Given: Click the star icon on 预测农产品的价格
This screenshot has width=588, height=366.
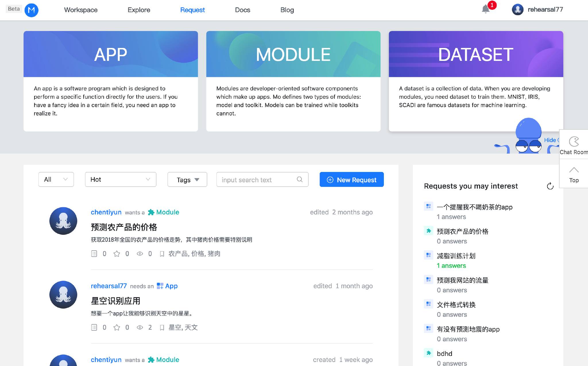Looking at the screenshot, I should click(x=117, y=253).
